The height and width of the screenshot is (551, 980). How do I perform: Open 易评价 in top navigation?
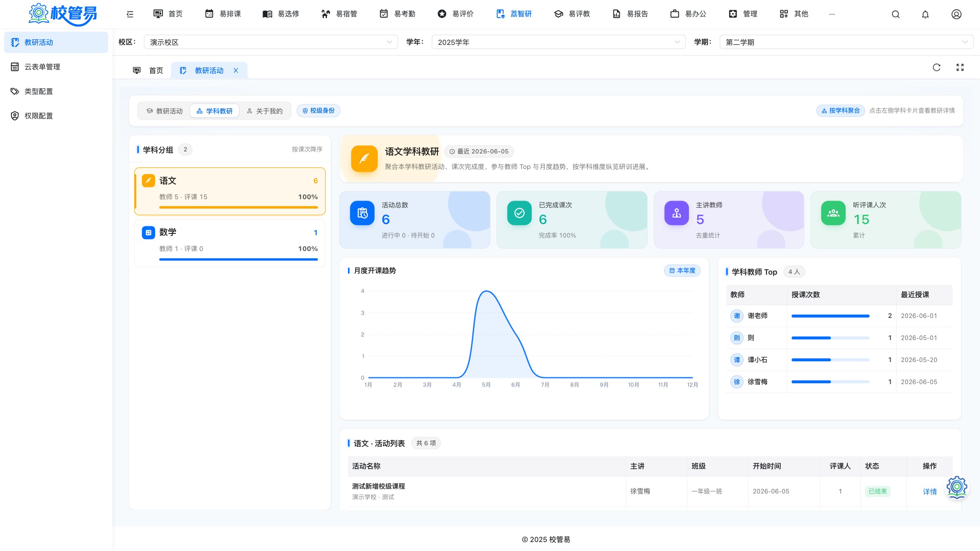455,14
